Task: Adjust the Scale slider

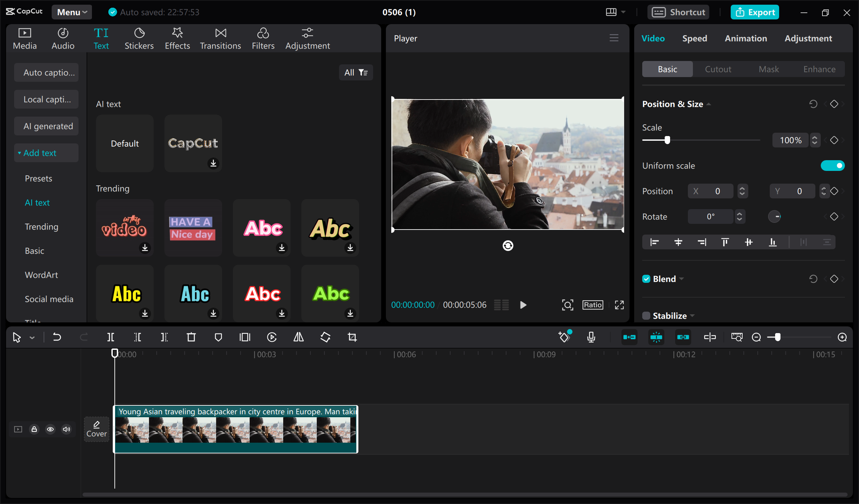Action: pos(667,140)
